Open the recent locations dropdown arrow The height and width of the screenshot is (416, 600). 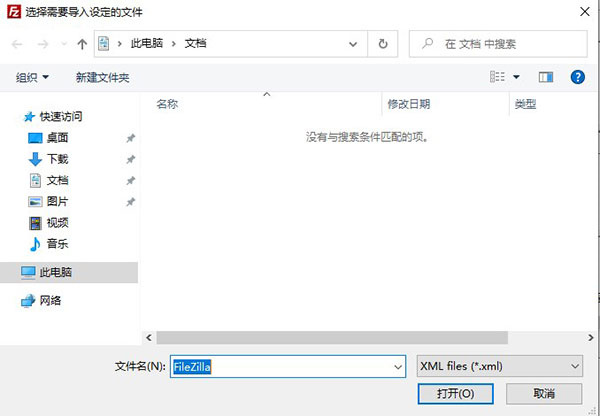pos(64,44)
